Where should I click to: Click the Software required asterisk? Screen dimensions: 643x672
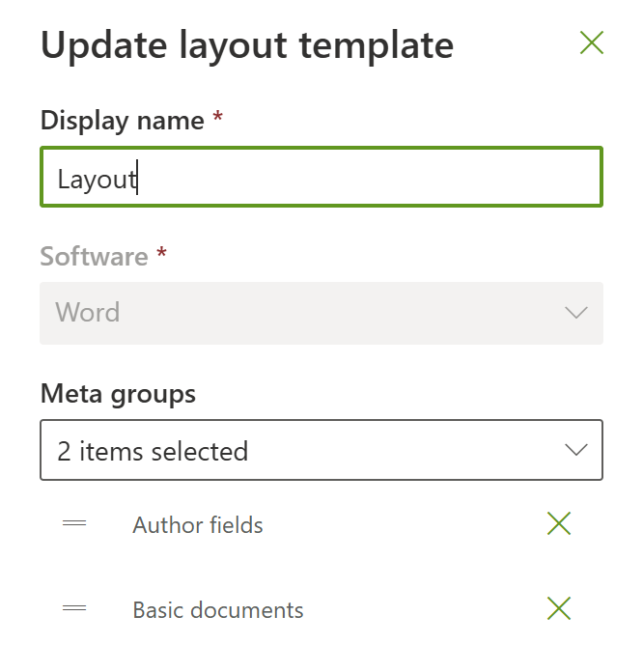coord(161,256)
